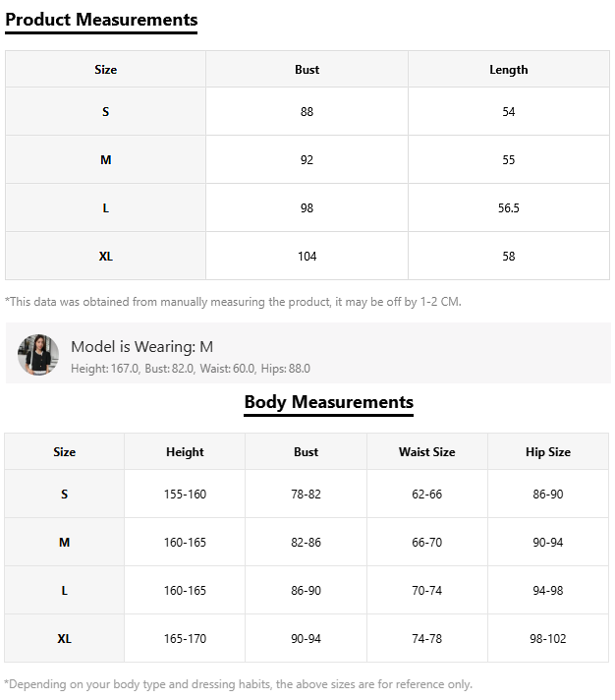This screenshot has height=700, width=615.
Task: Select the Length column header
Action: pos(508,70)
